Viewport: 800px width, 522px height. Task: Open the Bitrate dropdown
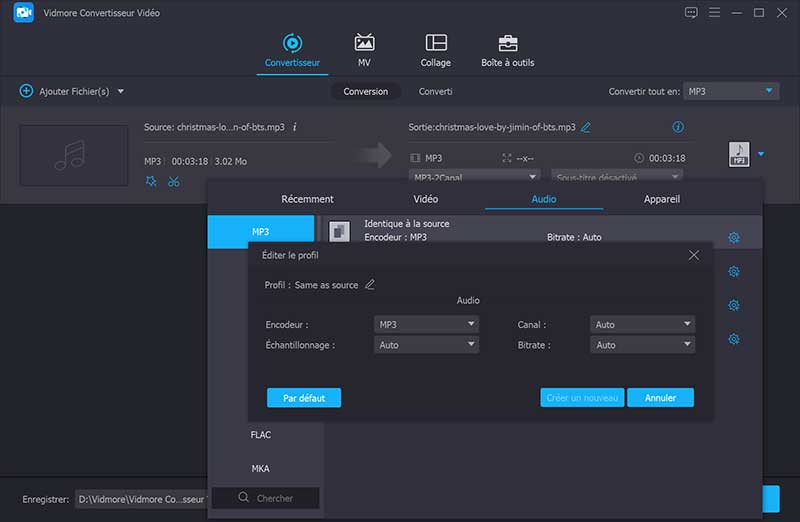(x=642, y=345)
